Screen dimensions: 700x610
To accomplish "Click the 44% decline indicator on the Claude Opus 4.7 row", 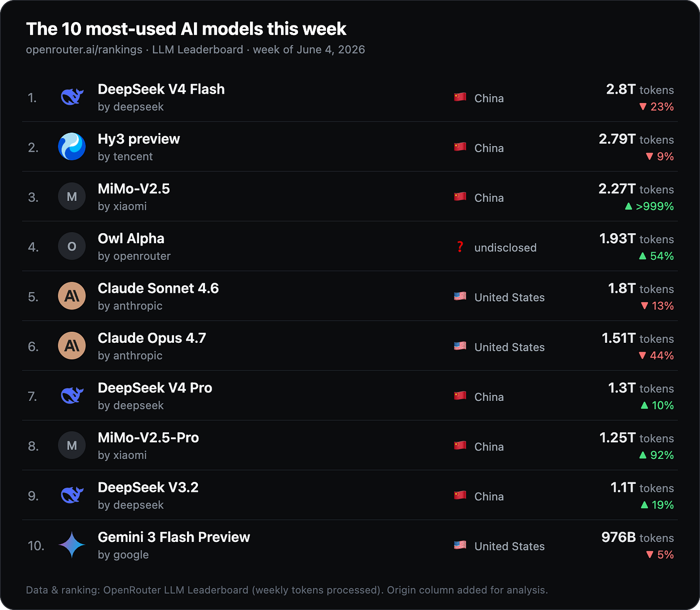I will 656,356.
